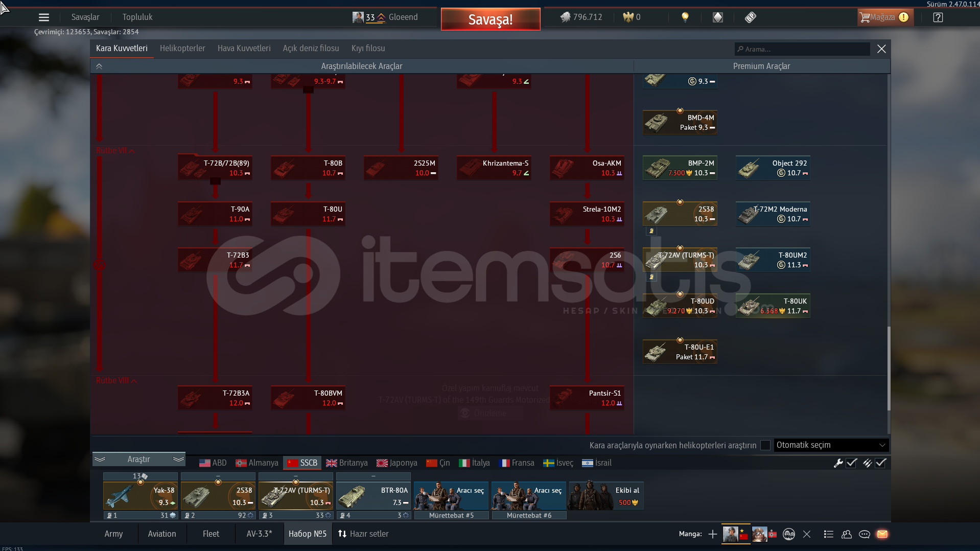This screenshot has height=551, width=980.
Task: Switch to Fleet preset
Action: 211,534
